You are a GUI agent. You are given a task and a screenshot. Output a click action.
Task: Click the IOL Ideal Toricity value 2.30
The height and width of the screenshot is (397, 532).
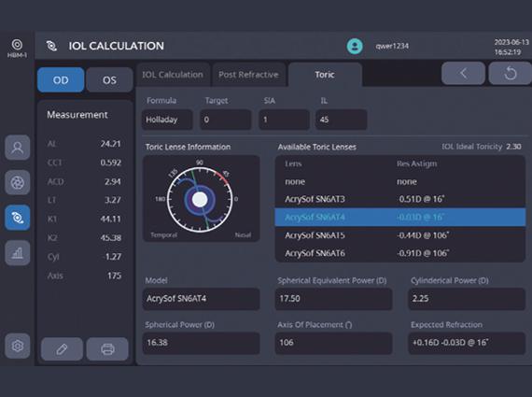[x=513, y=147]
